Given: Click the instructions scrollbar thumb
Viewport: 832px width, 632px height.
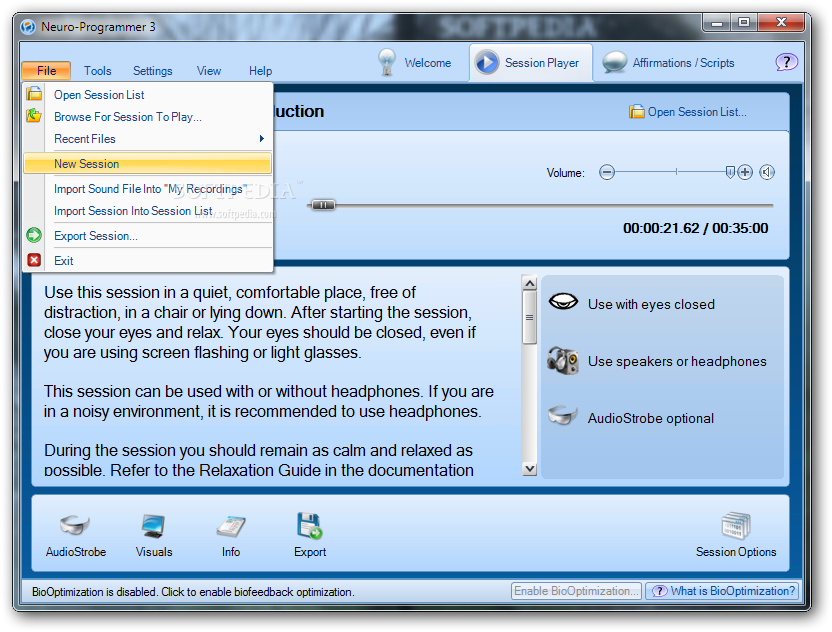Looking at the screenshot, I should [x=529, y=317].
